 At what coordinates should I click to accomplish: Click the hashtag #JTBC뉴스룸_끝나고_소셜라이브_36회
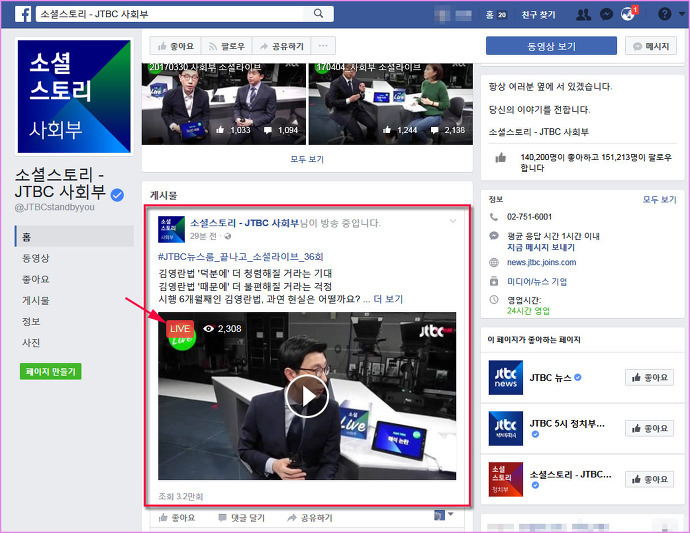(x=241, y=257)
